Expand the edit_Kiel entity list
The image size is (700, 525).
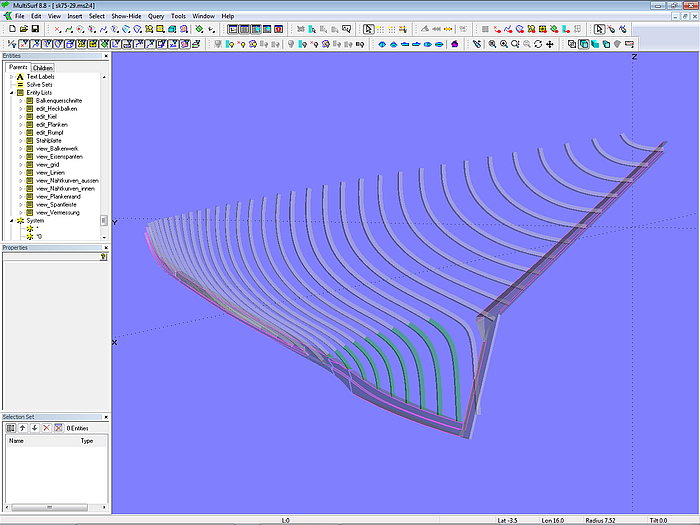[20, 116]
